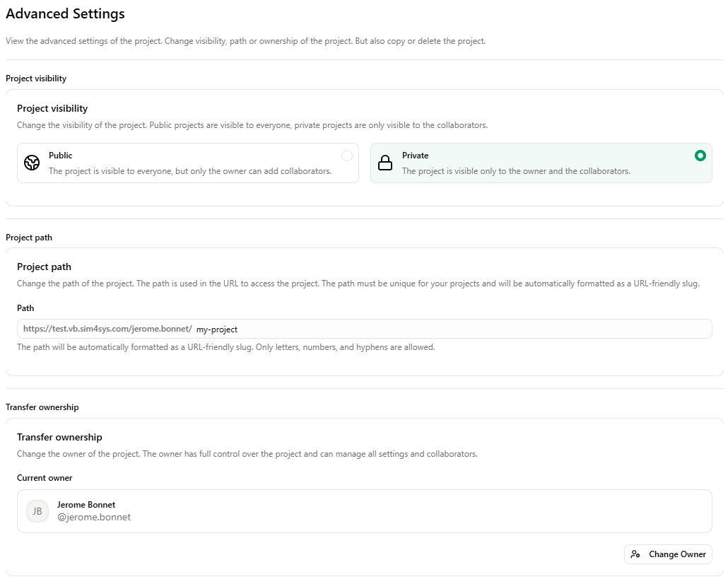Select the Project path heading
Viewport: 728px width, 584px height.
coord(44,267)
